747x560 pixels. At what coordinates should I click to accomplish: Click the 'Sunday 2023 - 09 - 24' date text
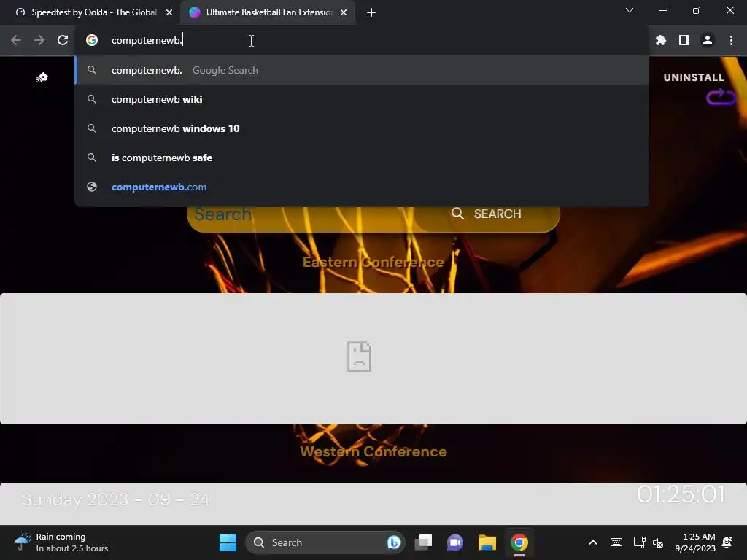coord(116,499)
